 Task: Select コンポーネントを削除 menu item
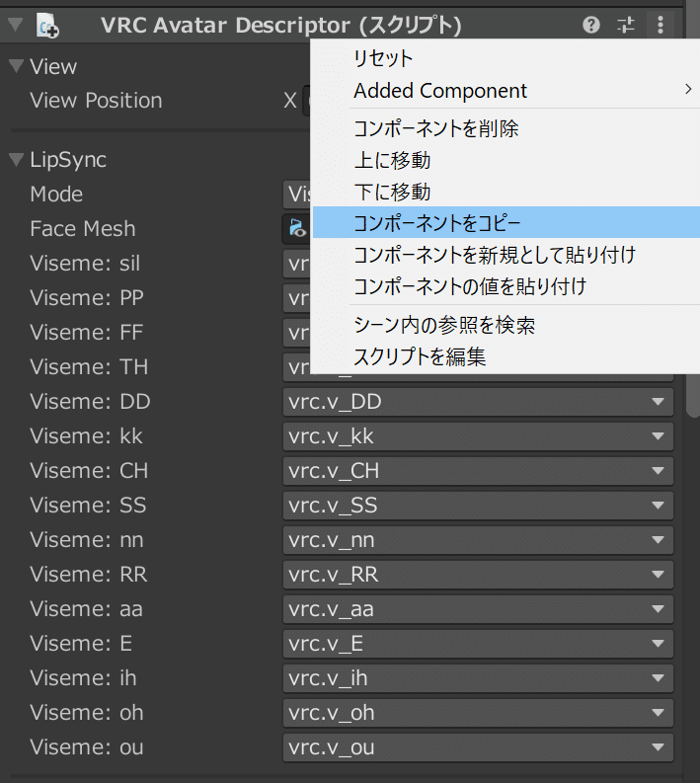(x=506, y=128)
